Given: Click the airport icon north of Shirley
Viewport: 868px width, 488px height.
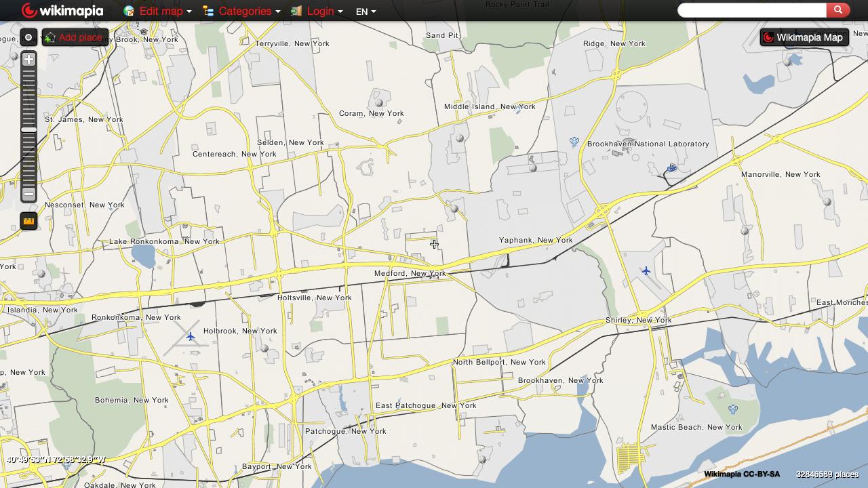Looking at the screenshot, I should click(646, 271).
